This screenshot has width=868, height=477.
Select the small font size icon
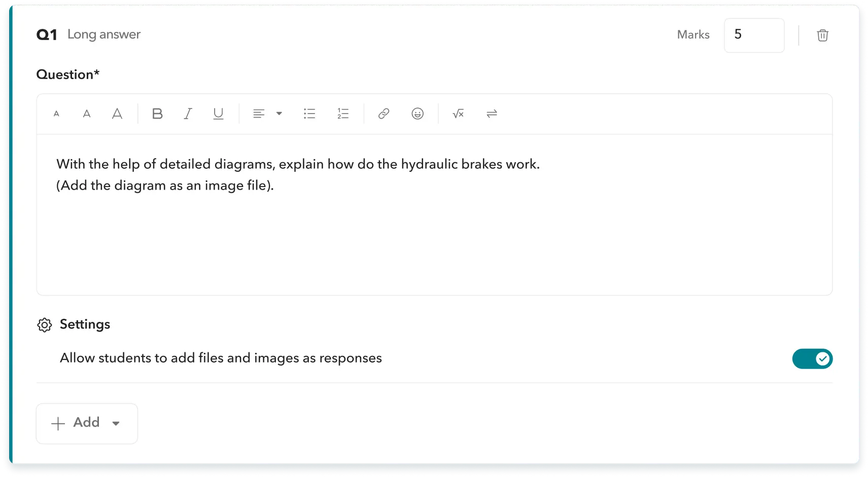[x=56, y=114]
